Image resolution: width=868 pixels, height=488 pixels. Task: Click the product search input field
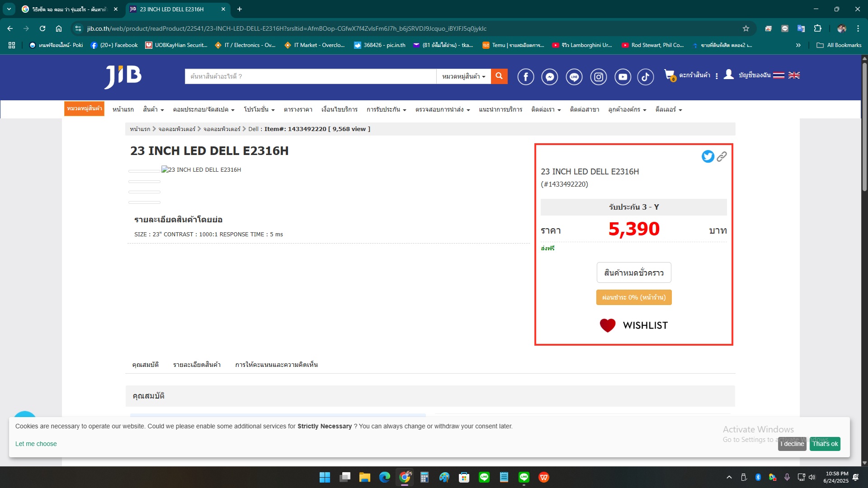310,76
